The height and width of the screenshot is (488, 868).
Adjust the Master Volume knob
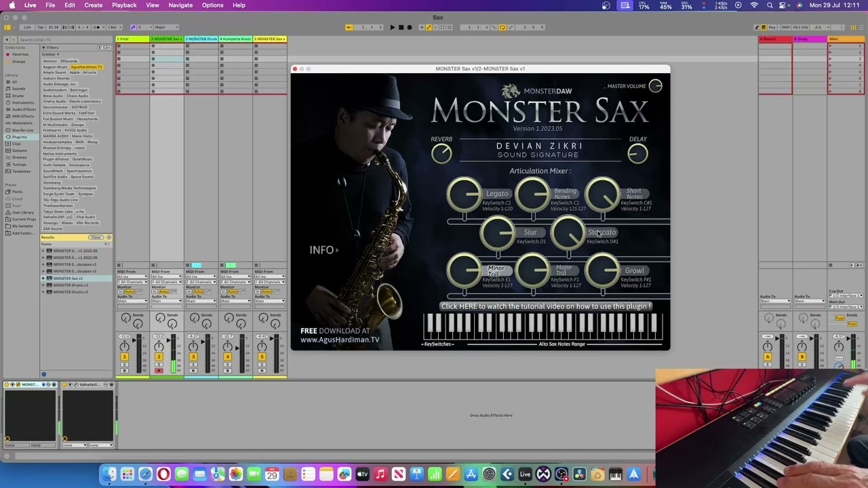655,85
